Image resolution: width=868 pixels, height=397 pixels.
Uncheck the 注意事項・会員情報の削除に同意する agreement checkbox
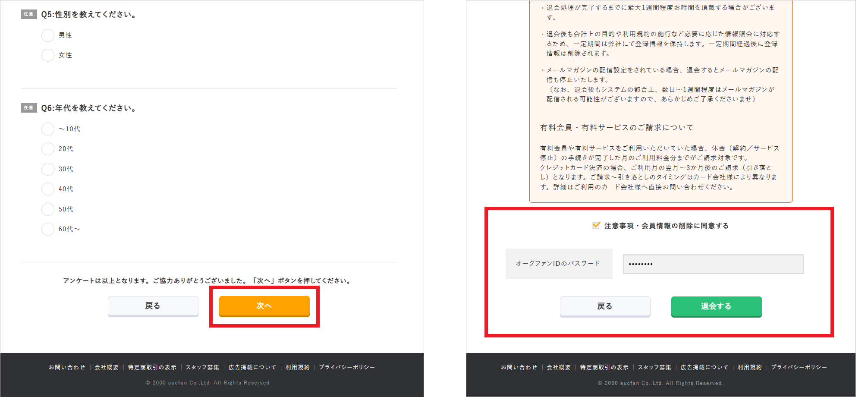tap(596, 225)
